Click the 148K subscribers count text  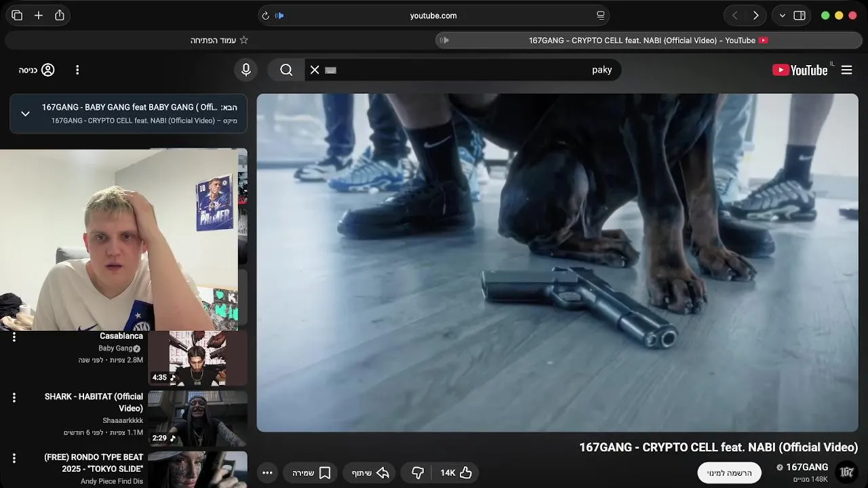810,479
